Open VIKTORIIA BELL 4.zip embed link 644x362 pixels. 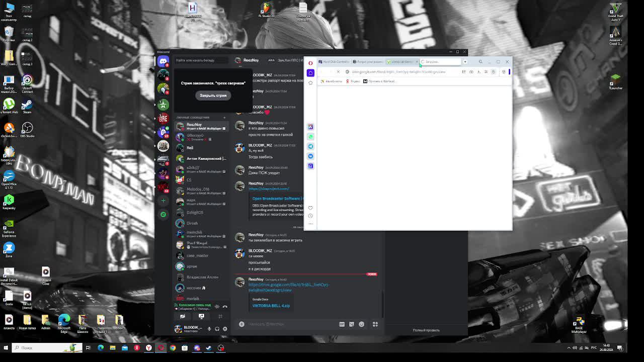click(271, 306)
